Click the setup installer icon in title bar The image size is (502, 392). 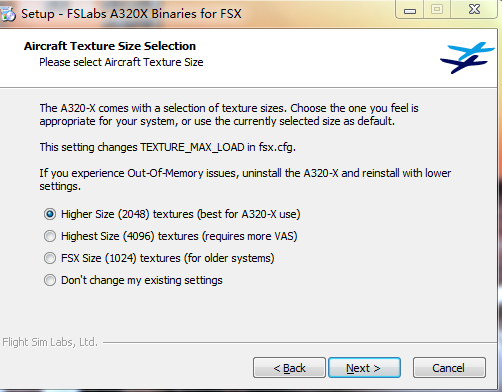[7, 14]
